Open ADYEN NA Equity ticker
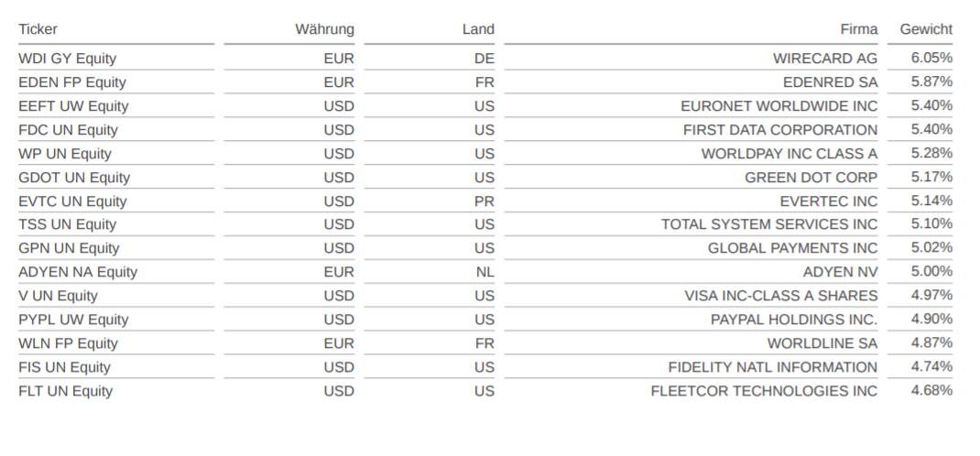This screenshot has height=456, width=980. (78, 272)
